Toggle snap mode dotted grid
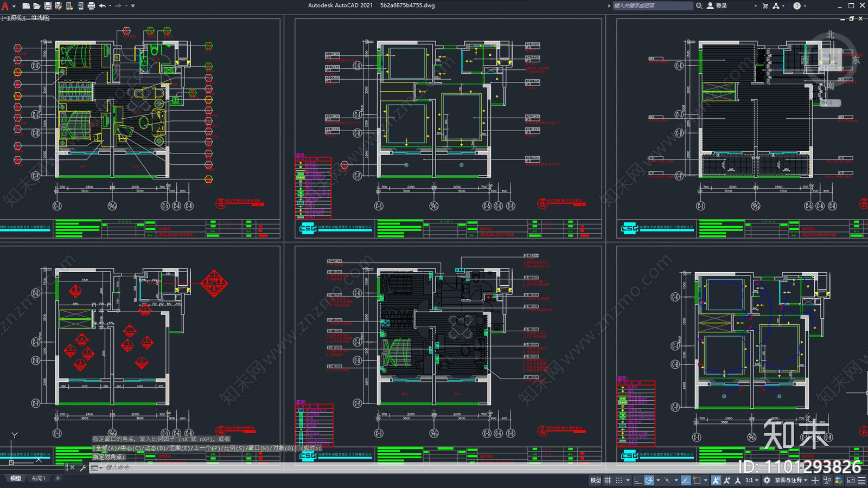 (618, 480)
